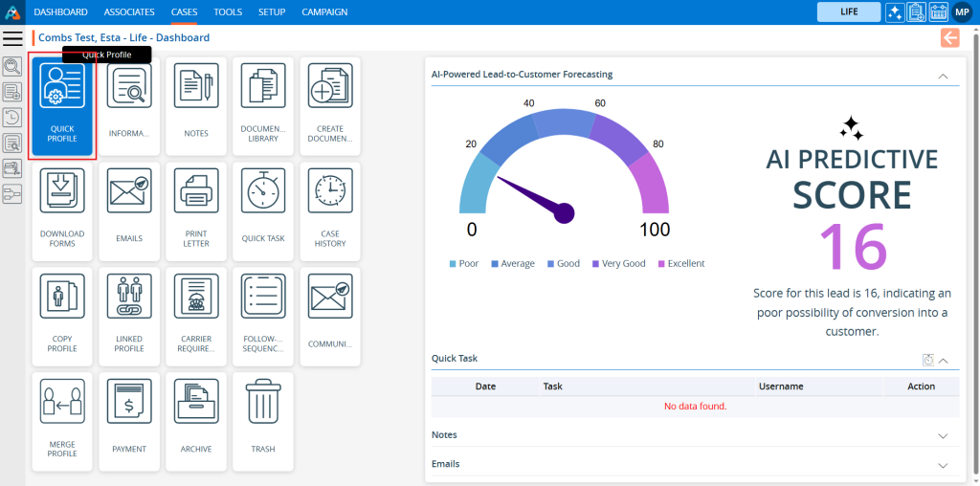980x486 pixels.
Task: Click the LIFE button in header
Action: 849,12
